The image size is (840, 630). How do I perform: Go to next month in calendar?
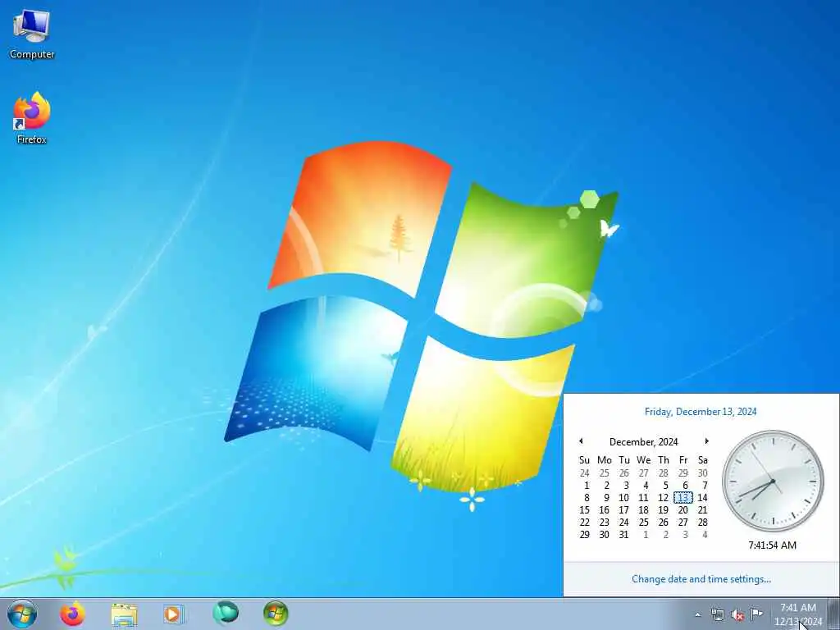click(706, 441)
